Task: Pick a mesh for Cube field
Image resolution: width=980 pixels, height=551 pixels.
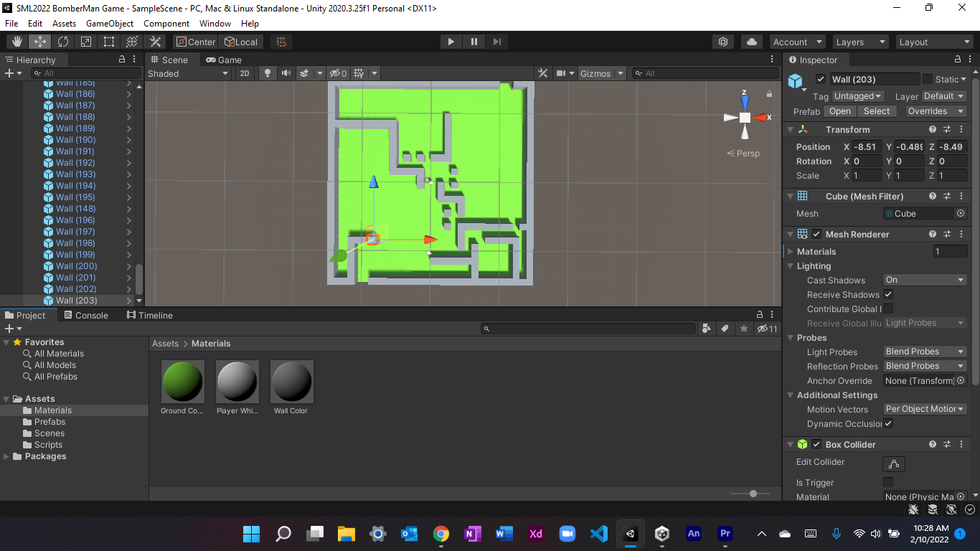Action: (961, 213)
